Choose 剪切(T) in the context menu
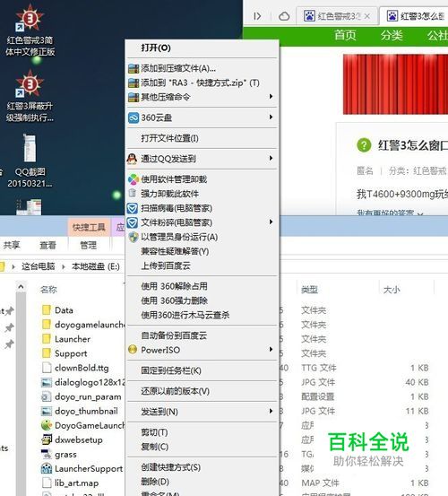448x496 pixels. pos(202,432)
